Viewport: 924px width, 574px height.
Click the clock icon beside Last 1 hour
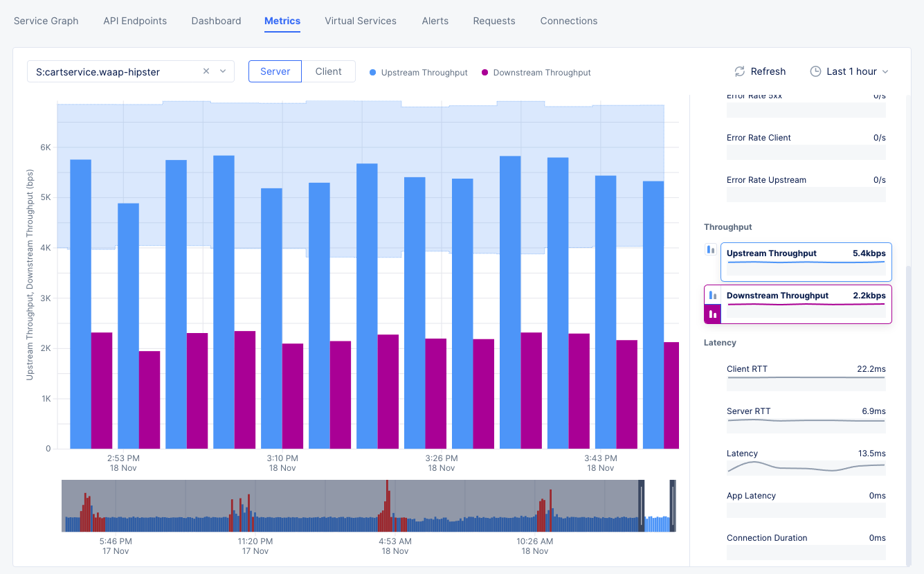(815, 71)
